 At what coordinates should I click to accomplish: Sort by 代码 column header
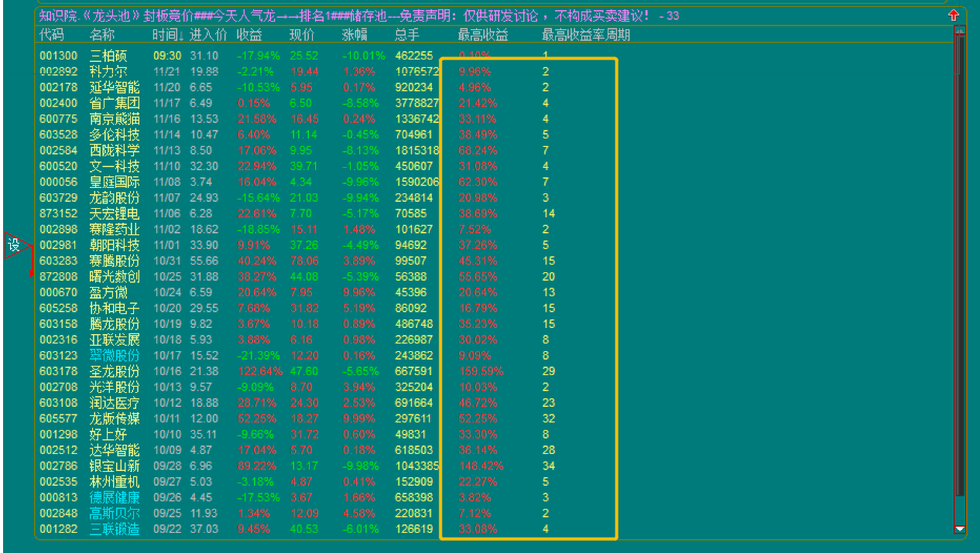point(52,35)
